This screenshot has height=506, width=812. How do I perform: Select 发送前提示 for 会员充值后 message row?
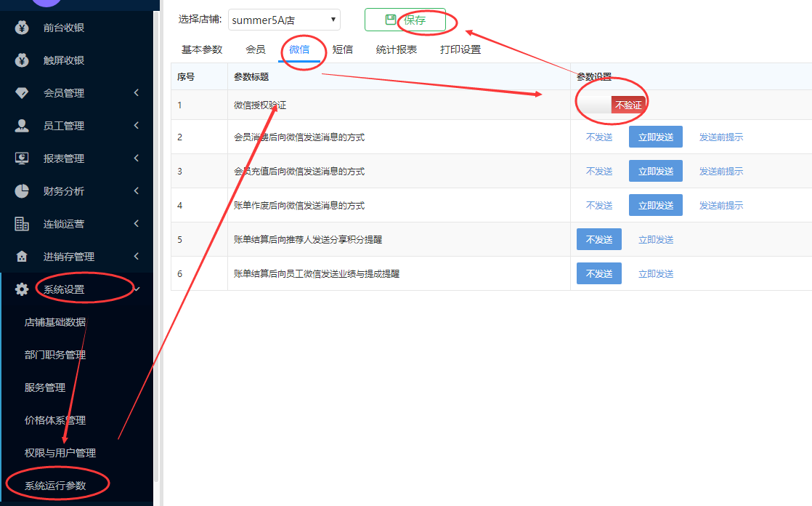click(721, 171)
